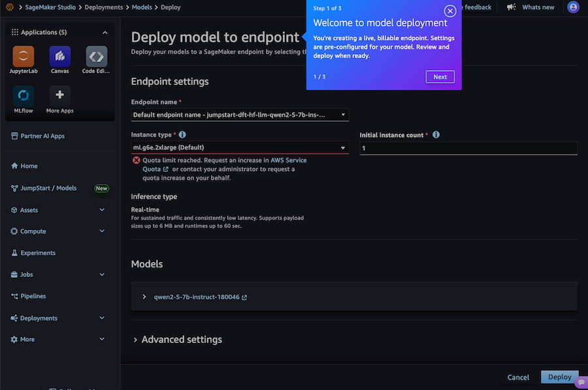588x390 pixels.
Task: Click the Deploy breadcrumb text
Action: coord(171,7)
